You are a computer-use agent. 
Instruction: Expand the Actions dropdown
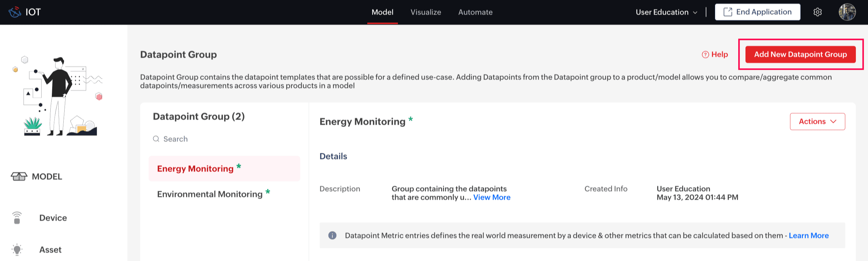817,121
